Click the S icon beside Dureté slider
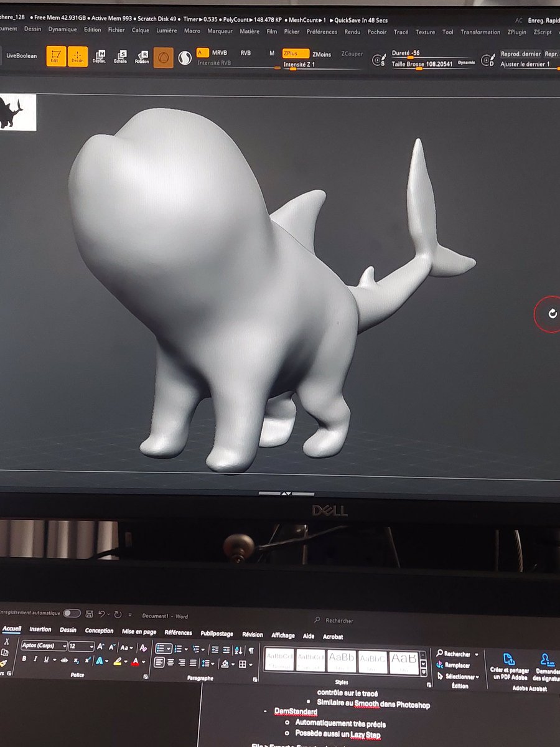This screenshot has height=747, width=560. (x=378, y=60)
